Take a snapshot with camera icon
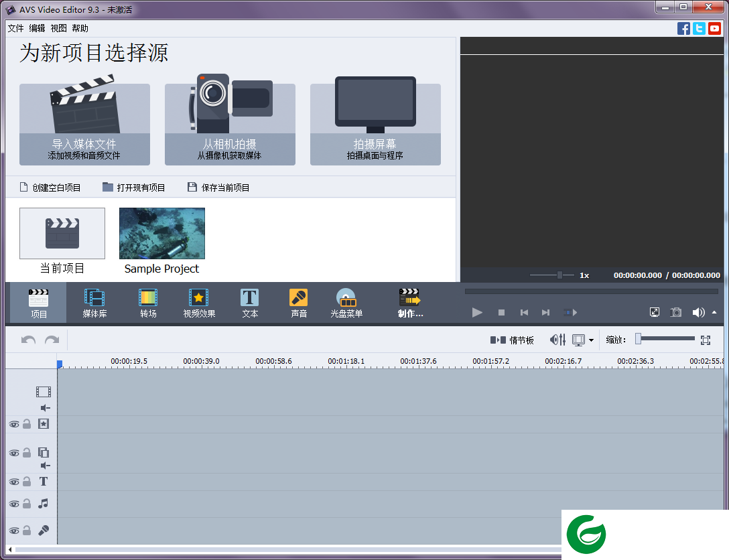The height and width of the screenshot is (560, 729). 675,312
